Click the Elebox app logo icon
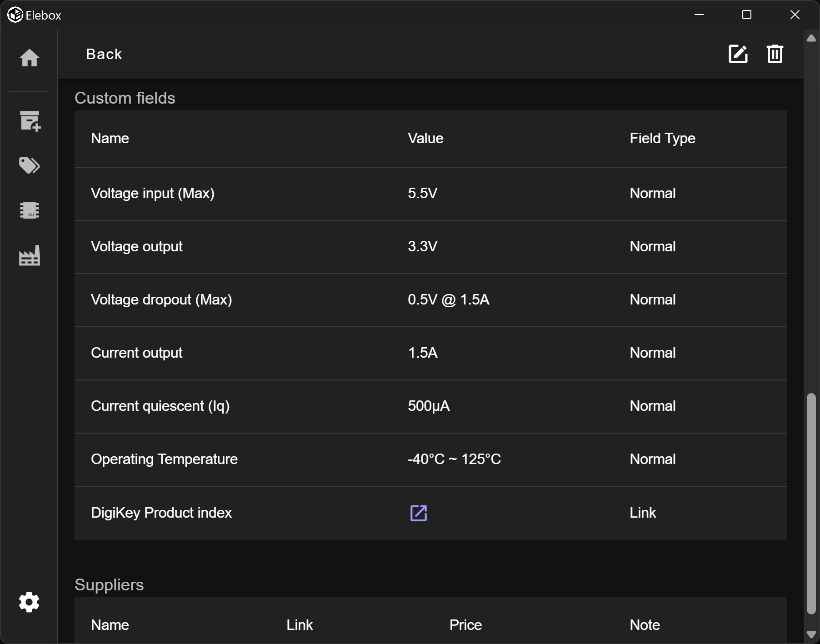This screenshot has width=820, height=644. pos(15,15)
